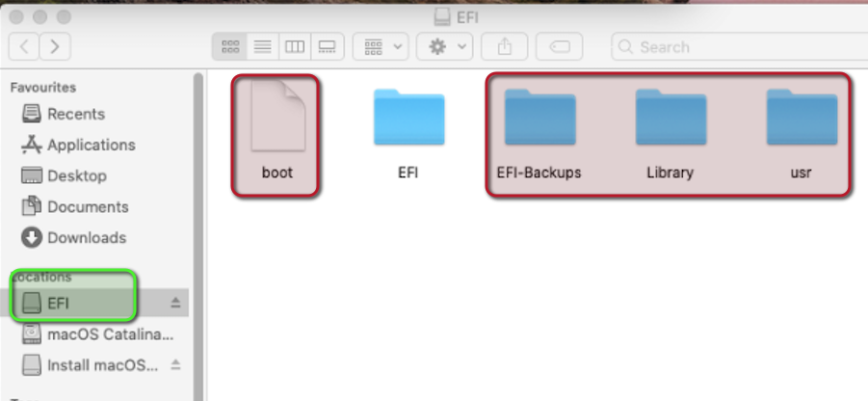Switch to column view mode
Screen dimensions: 868x401
pos(295,47)
